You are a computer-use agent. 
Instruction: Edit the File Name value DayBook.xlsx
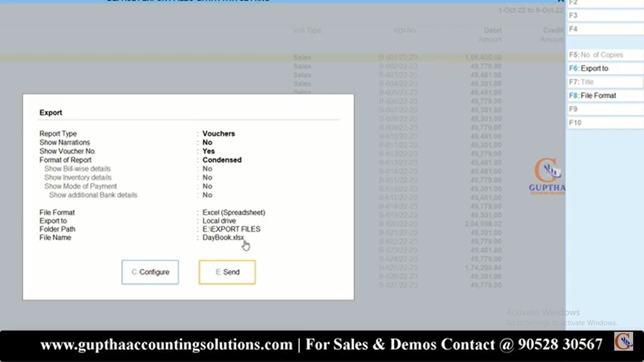(x=223, y=238)
